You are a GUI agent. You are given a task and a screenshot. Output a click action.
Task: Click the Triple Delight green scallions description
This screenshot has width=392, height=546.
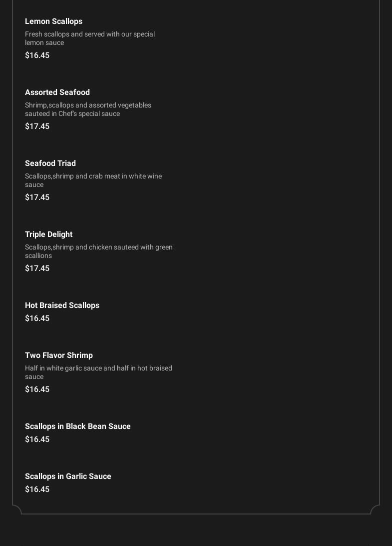tap(99, 251)
